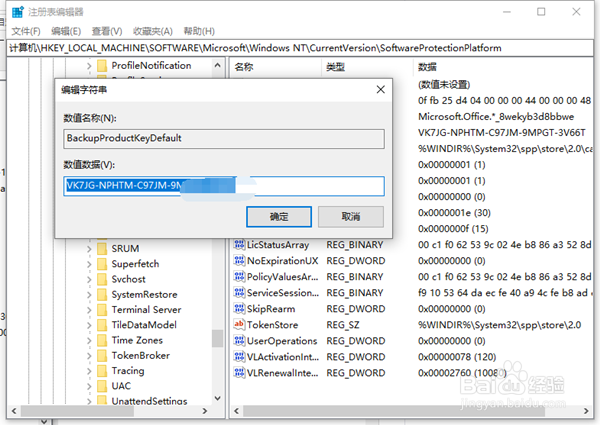600x425 pixels.
Task: Select the ServiceSession... binary icon
Action: pyautogui.click(x=239, y=293)
